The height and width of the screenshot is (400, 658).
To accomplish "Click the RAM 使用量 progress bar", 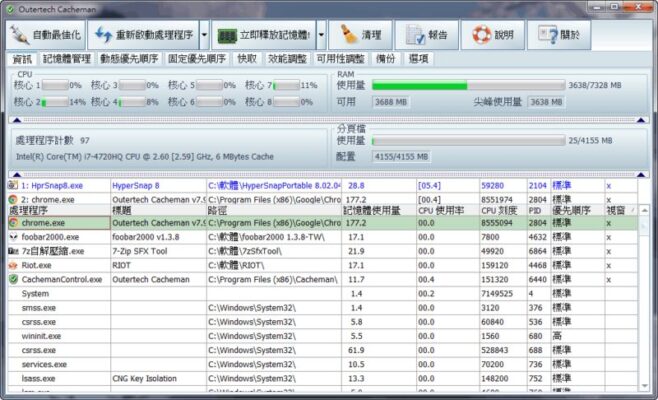I will pos(468,86).
